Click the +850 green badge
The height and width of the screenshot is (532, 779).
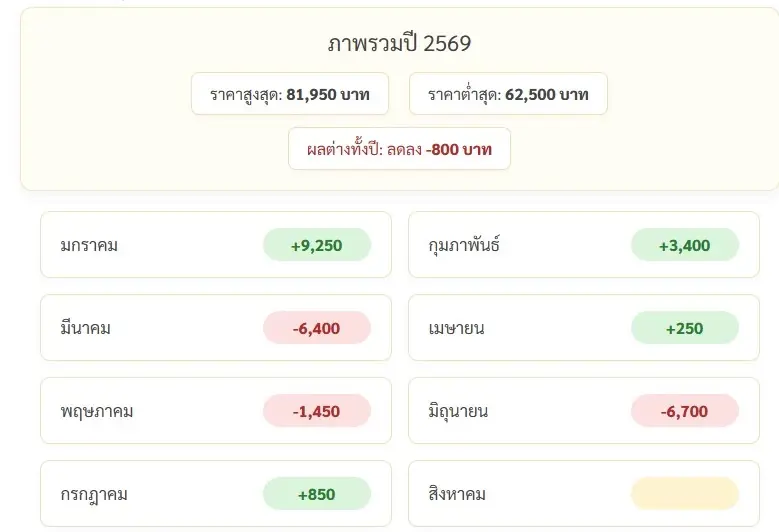pyautogui.click(x=317, y=494)
